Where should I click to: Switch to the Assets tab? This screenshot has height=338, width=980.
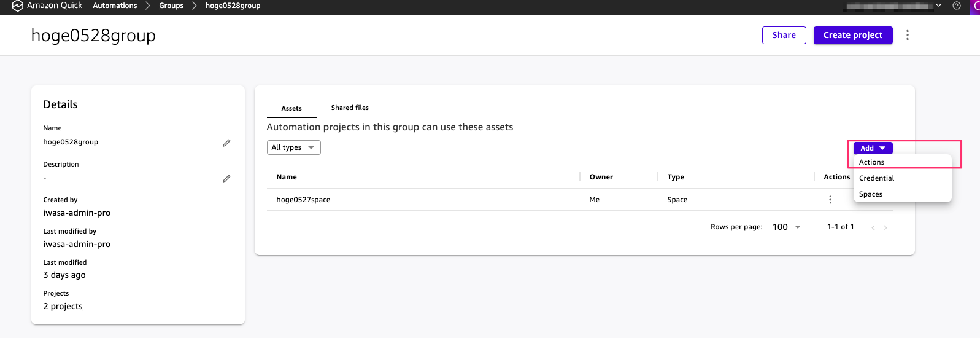coord(291,108)
